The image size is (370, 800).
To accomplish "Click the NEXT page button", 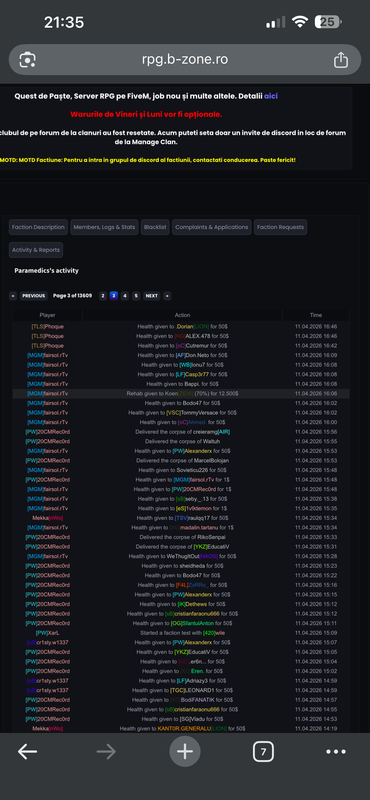I will (x=152, y=296).
